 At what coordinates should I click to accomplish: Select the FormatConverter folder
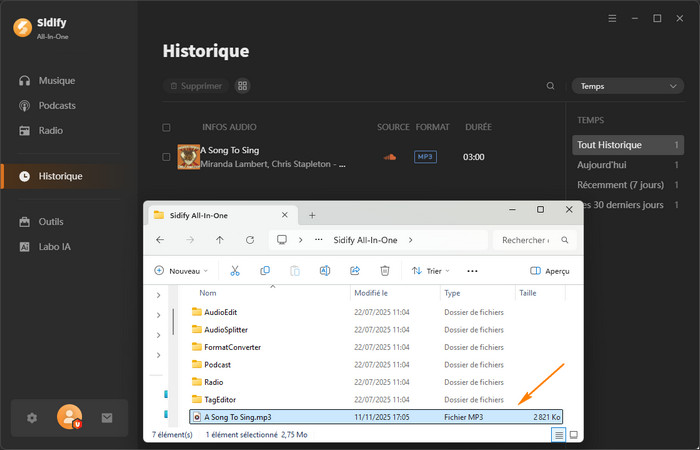coord(376,347)
